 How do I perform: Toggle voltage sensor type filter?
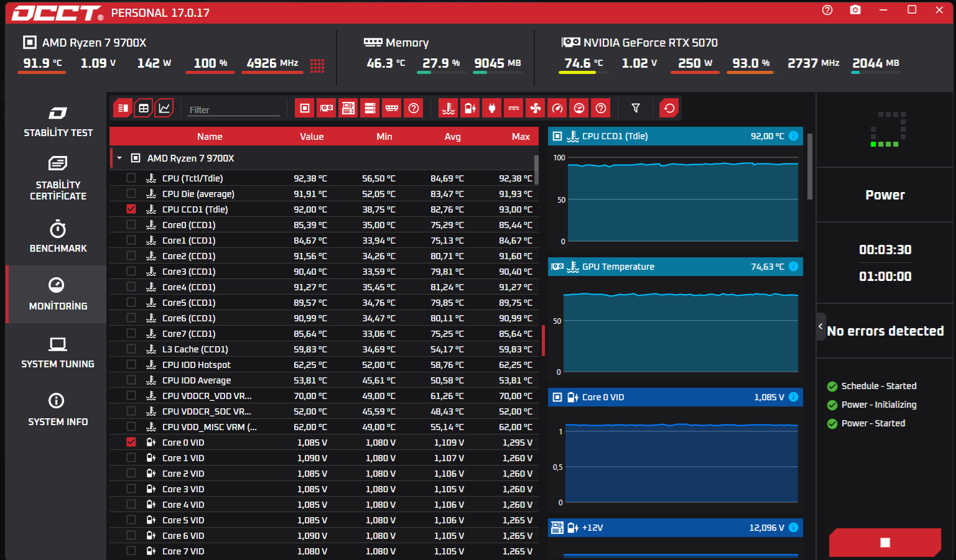pyautogui.click(x=470, y=108)
